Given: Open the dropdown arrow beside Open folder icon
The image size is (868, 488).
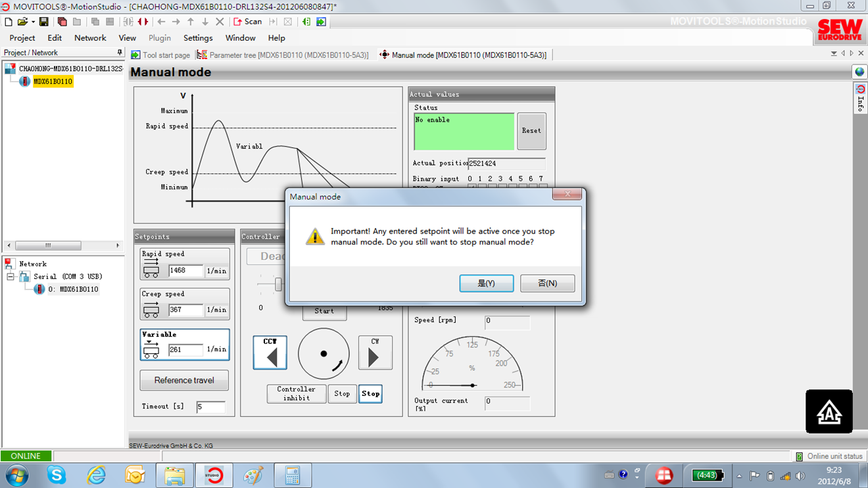Looking at the screenshot, I should coord(33,22).
